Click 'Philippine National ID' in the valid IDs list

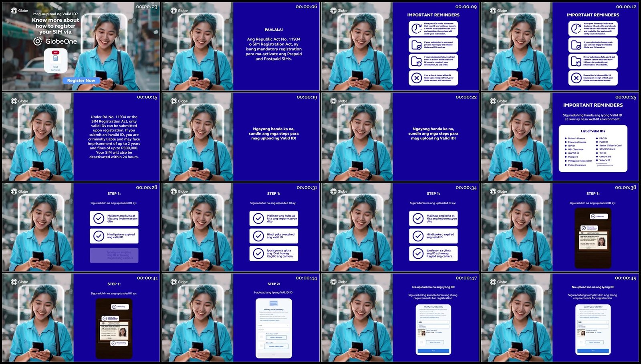coord(580,161)
